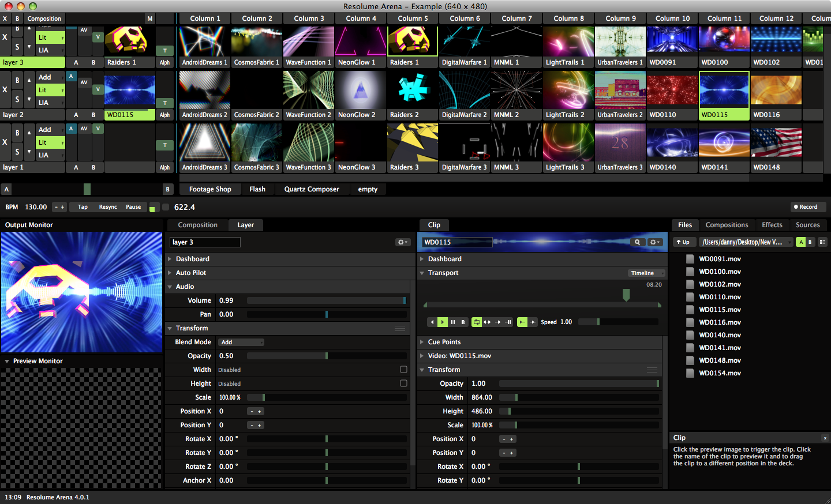The height and width of the screenshot is (504, 831).
Task: Open layer 2 LIA dropdown
Action: 50,103
